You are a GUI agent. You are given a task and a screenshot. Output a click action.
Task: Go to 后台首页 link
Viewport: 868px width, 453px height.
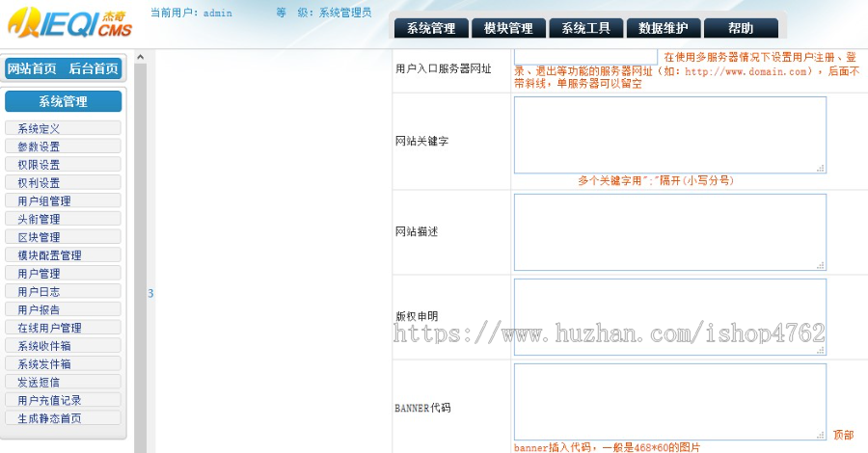(94, 68)
